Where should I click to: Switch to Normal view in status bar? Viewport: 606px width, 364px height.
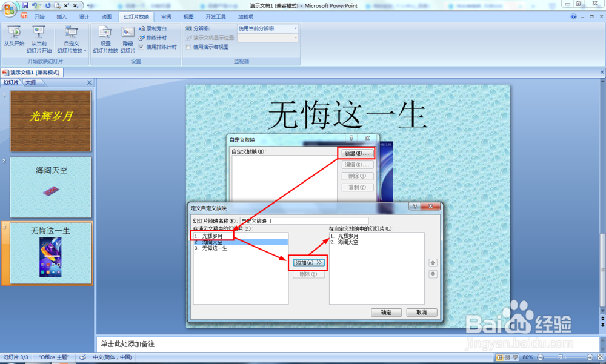[500, 357]
